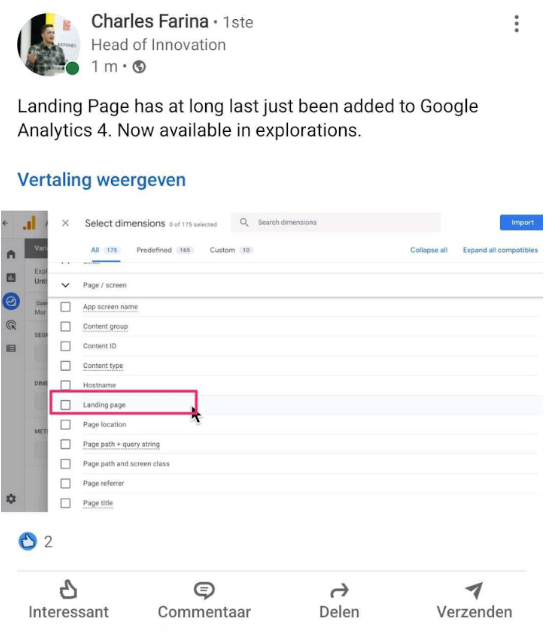
Task: Tick the Page location checkbox
Action: point(65,424)
